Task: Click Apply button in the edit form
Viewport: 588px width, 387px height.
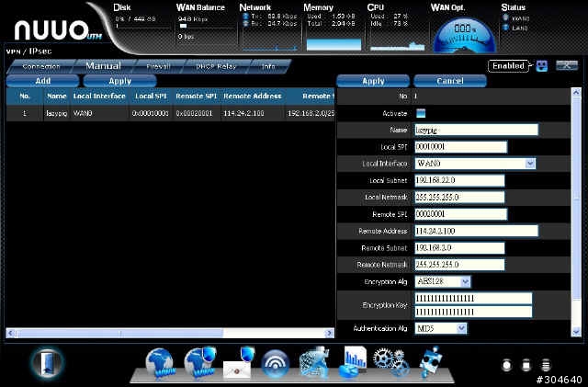Action: point(373,81)
